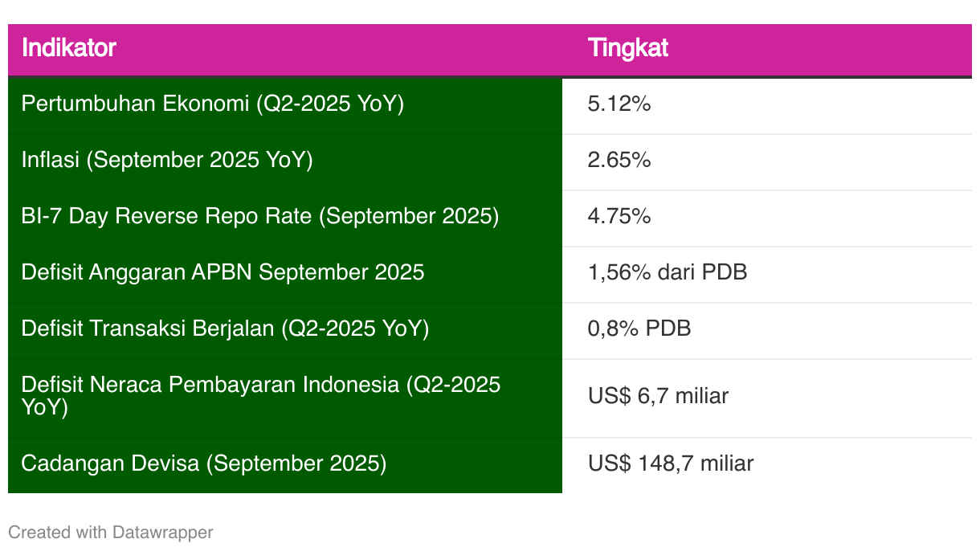Click the 2.65% inflation value

619,161
